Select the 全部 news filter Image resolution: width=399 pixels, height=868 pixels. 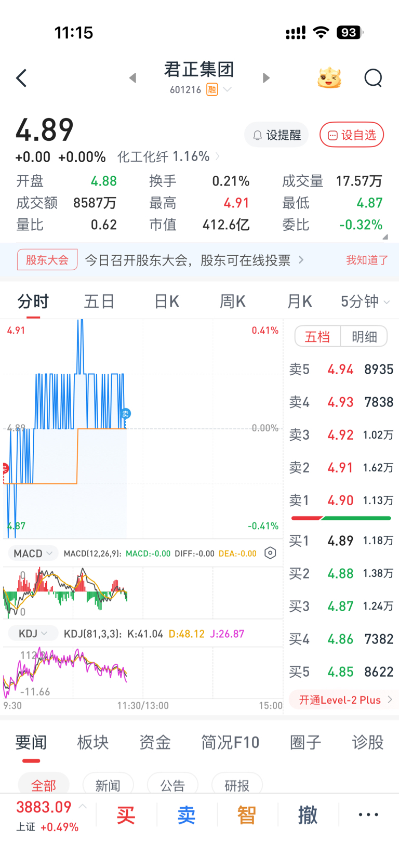44,784
